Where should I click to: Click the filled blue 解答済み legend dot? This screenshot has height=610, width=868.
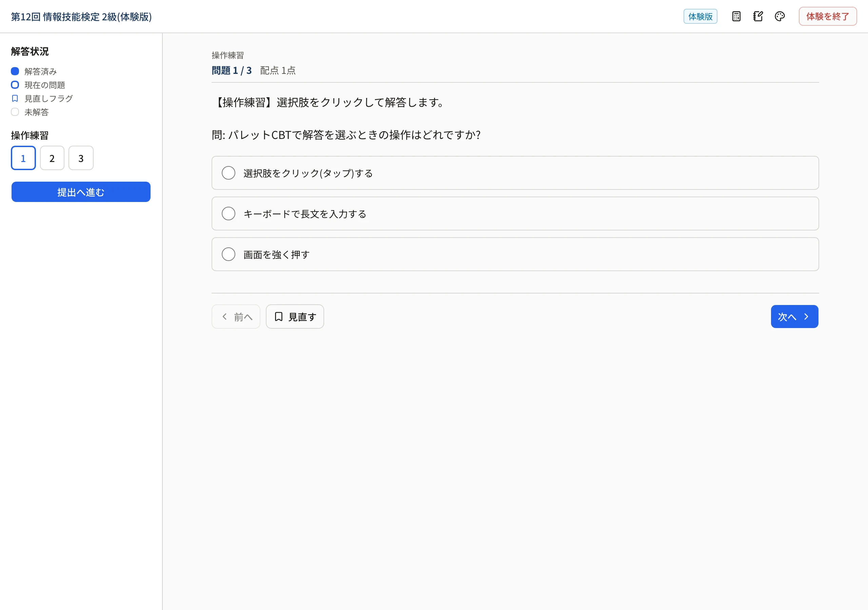(x=15, y=71)
